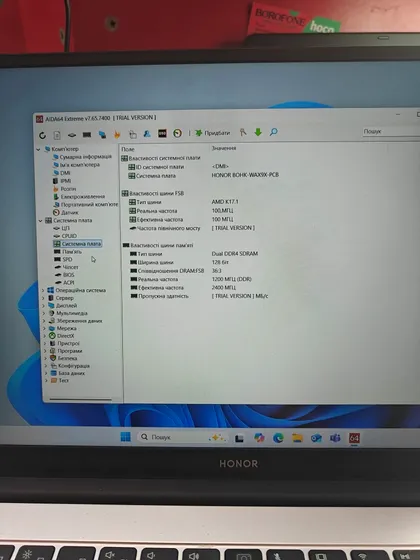420x560 pixels.
Task: Select the Пам'ять tree item
Action: pos(68,251)
